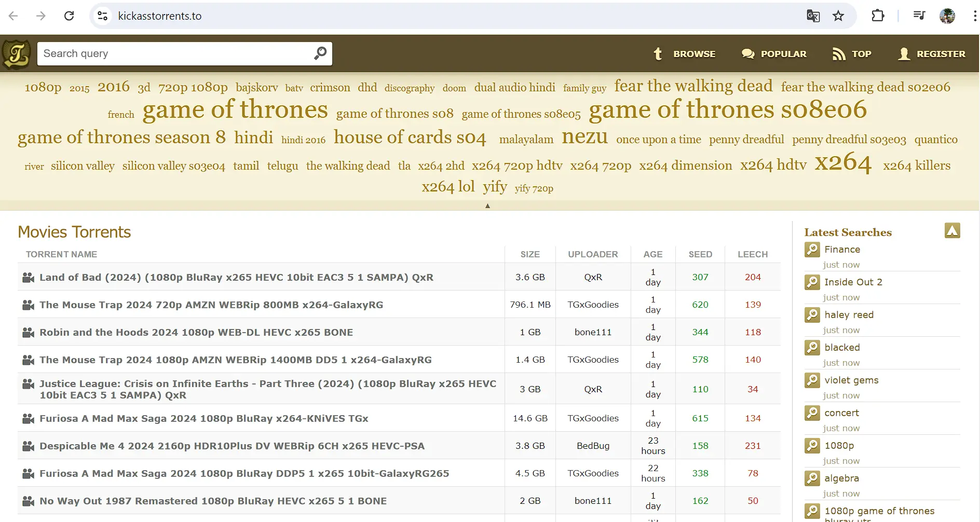The width and height of the screenshot is (980, 522).
Task: Click the Kickass Torrents logo icon
Action: 17,54
